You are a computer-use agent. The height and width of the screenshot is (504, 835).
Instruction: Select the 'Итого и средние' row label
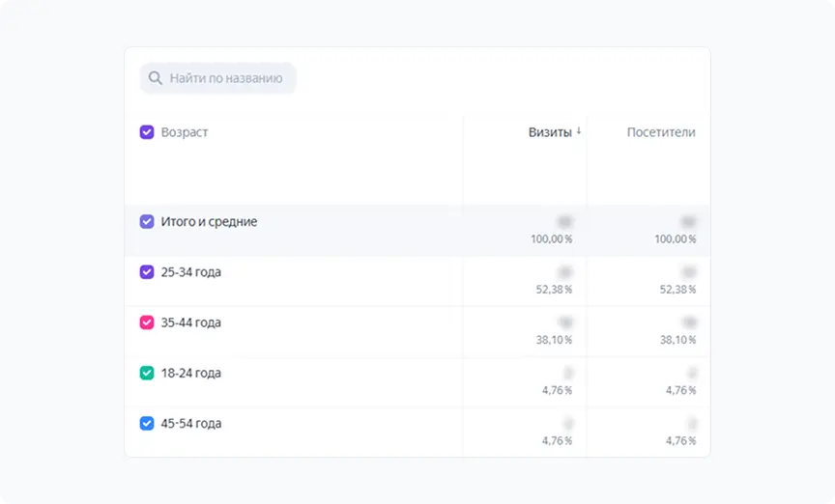pos(209,221)
